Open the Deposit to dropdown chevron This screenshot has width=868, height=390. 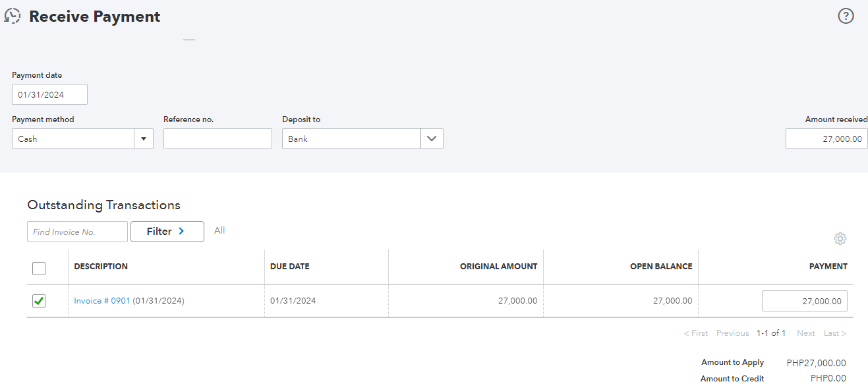(x=432, y=139)
